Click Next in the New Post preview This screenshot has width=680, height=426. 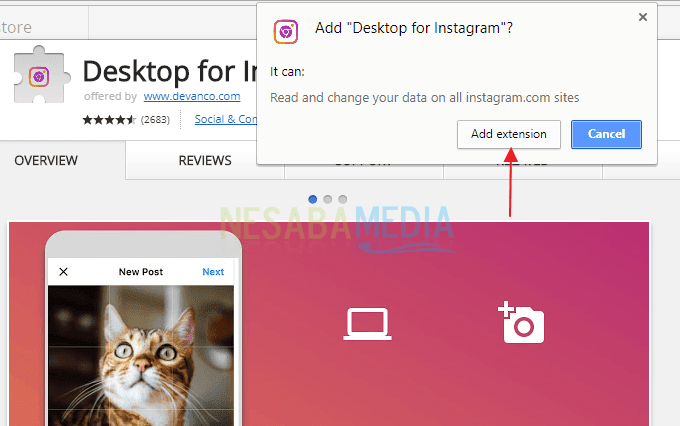tap(213, 272)
